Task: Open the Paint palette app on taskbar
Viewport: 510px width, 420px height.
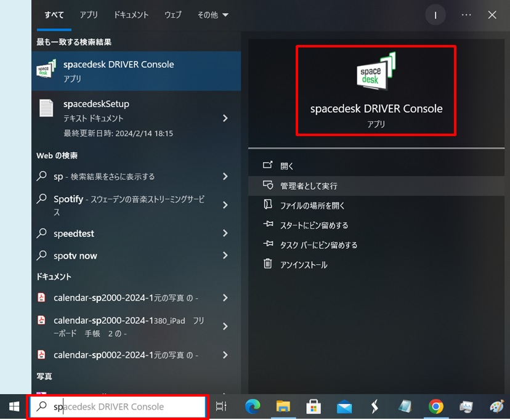Action: [497, 406]
